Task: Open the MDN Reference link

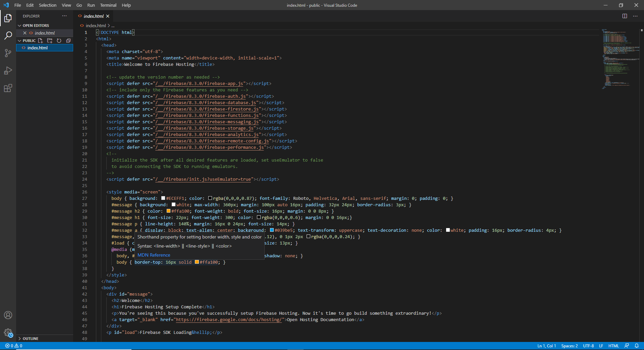Action: [x=154, y=255]
